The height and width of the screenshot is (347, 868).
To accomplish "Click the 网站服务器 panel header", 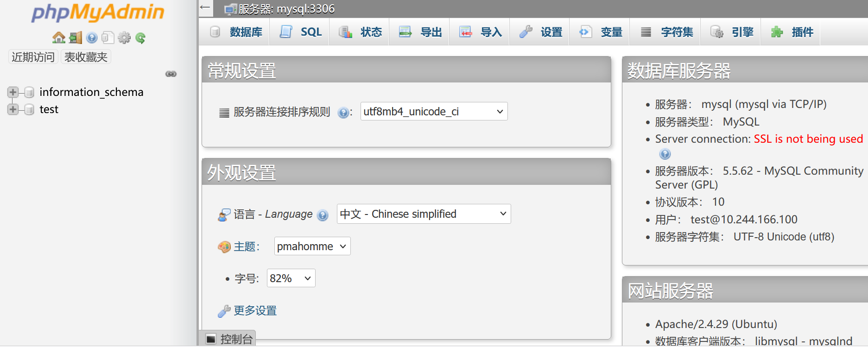I will click(745, 290).
